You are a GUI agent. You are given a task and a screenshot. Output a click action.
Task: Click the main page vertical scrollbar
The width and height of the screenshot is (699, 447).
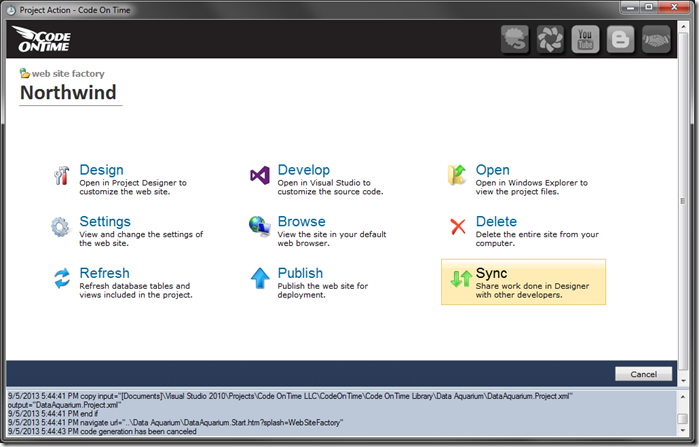coord(683,202)
